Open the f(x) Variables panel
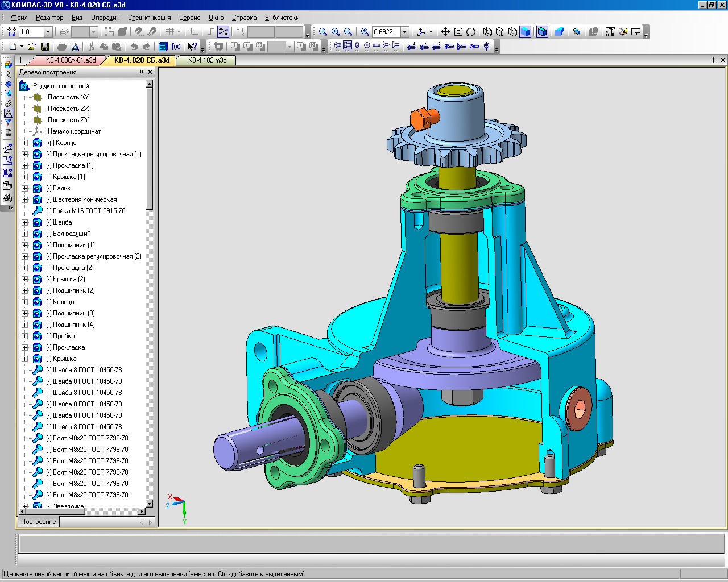 click(176, 47)
